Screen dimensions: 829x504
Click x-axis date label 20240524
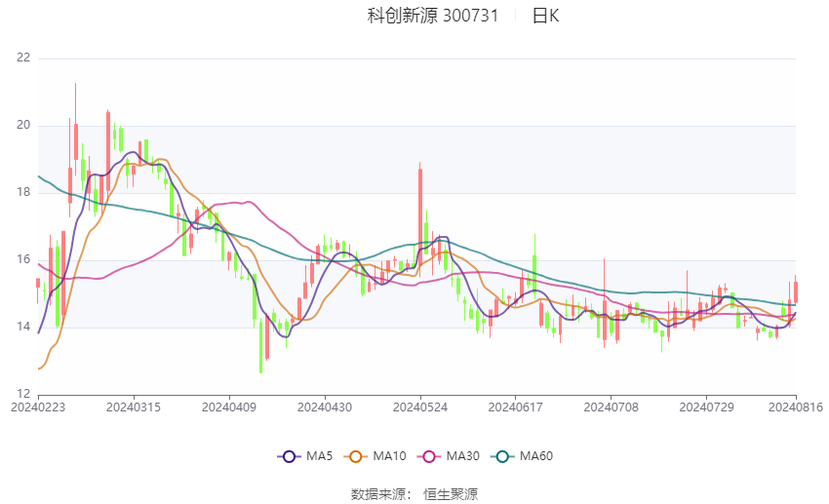coord(420,407)
